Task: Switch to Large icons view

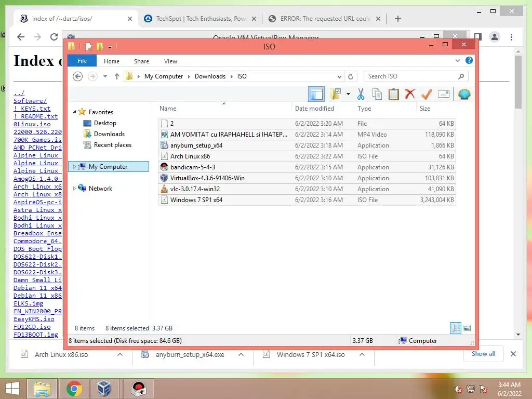Action: point(467,328)
